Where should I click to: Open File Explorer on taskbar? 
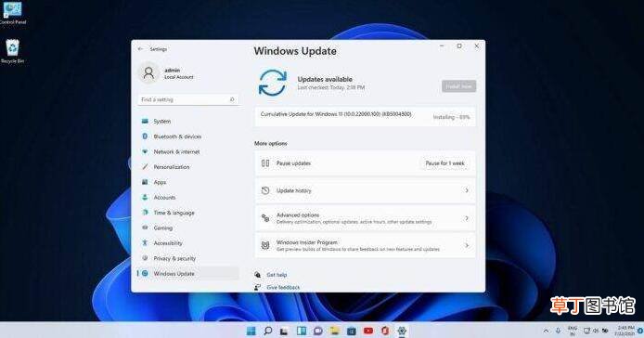tap(335, 331)
